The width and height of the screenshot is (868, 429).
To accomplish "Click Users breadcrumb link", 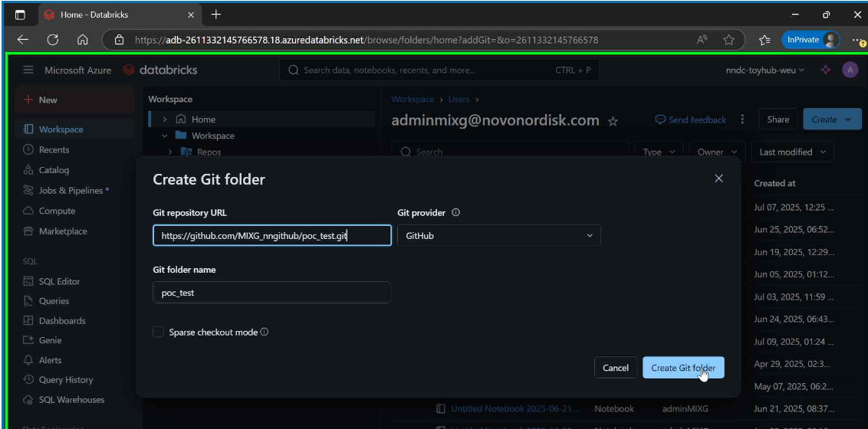I will (x=459, y=100).
